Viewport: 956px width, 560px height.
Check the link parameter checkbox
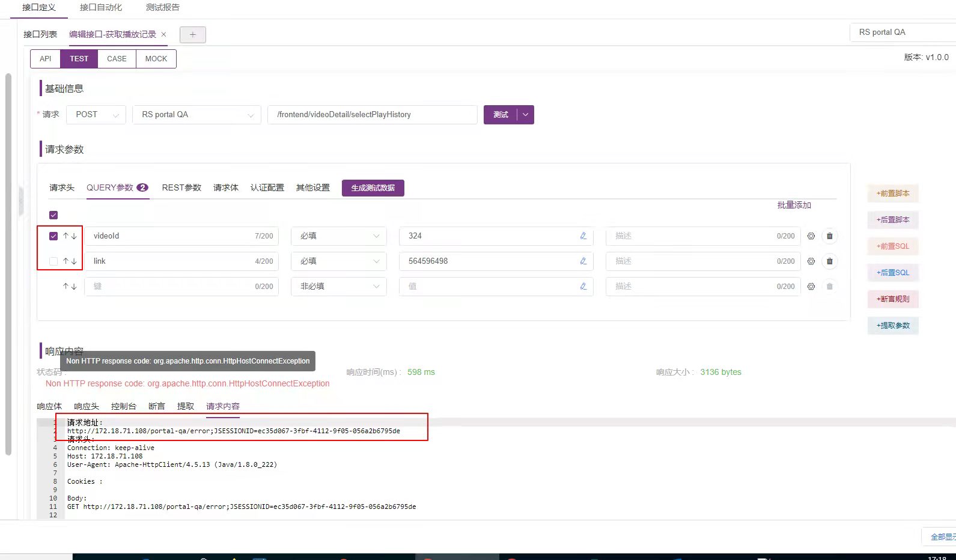tap(53, 261)
